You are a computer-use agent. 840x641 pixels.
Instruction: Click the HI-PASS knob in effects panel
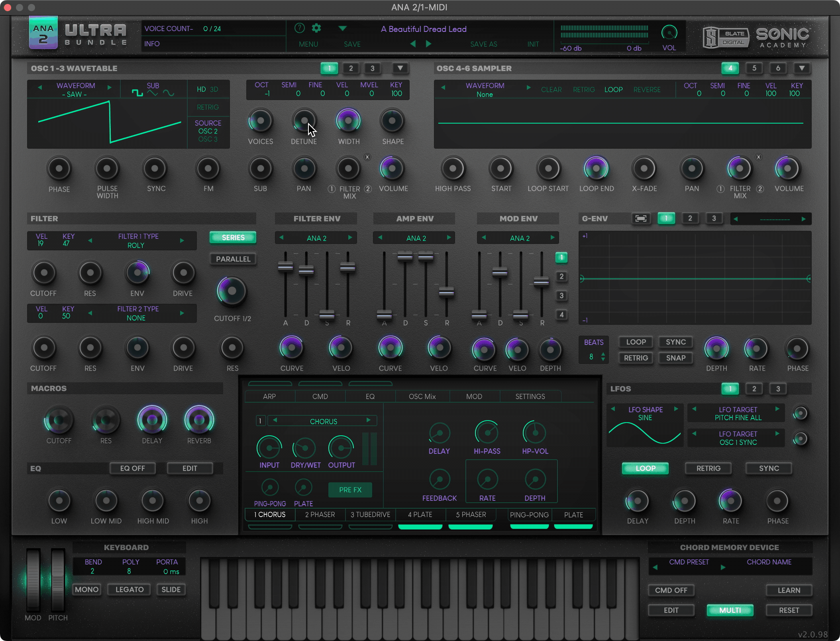point(487,433)
